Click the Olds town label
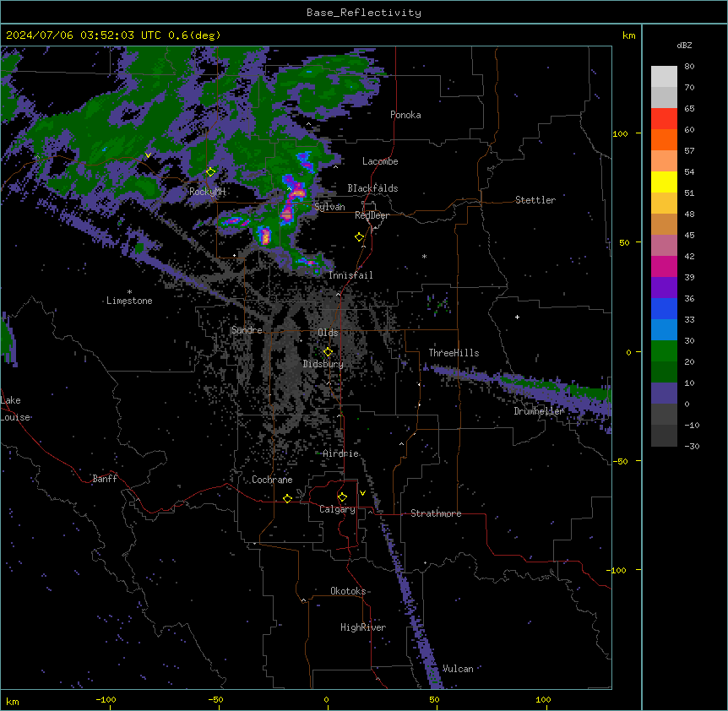Screen dimensions: 728x711 pos(328,333)
